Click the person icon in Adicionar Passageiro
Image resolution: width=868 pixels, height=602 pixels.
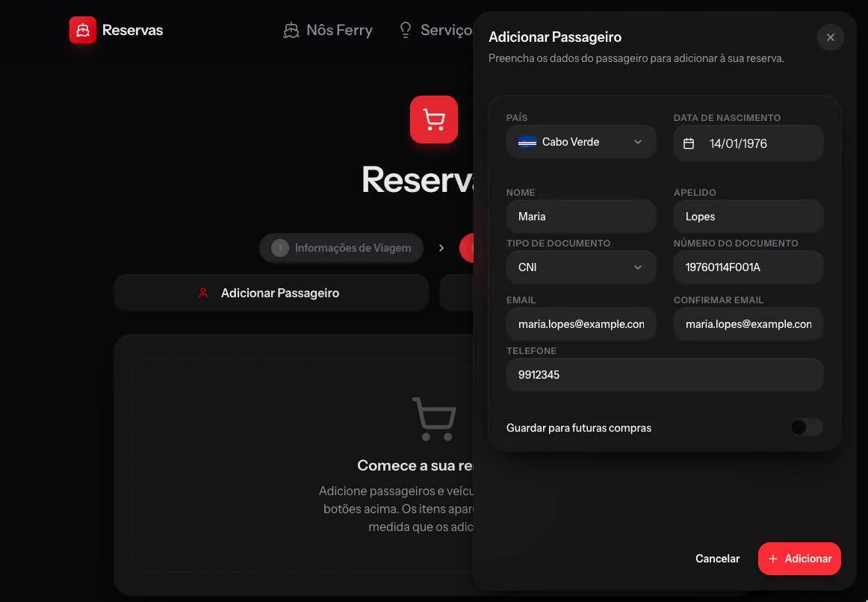point(203,293)
